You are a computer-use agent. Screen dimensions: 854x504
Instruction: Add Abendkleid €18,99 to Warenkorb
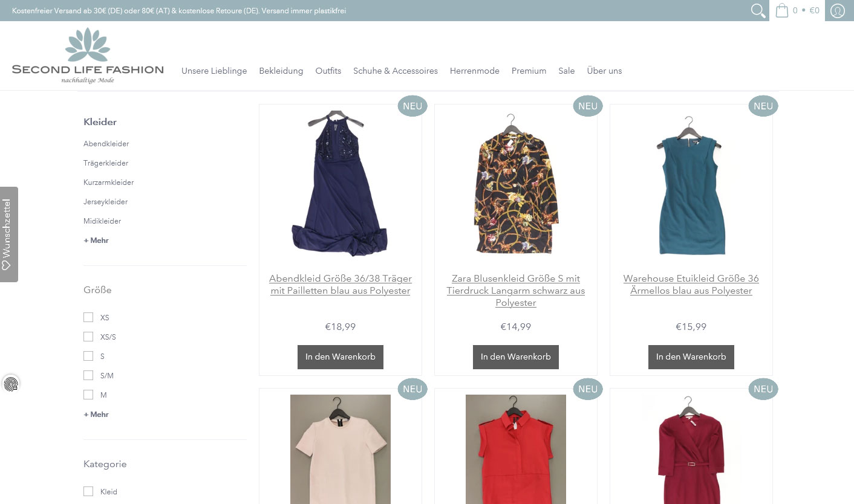pyautogui.click(x=341, y=357)
